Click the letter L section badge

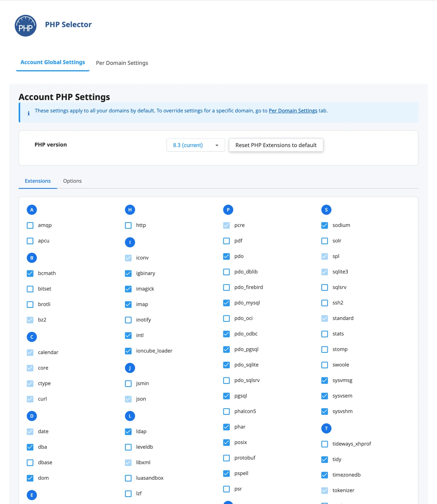pos(130,416)
